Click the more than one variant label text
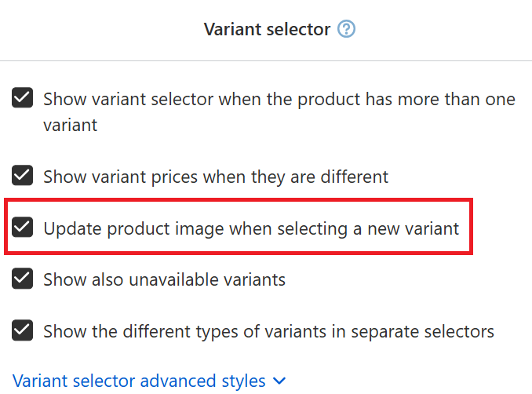 click(279, 112)
